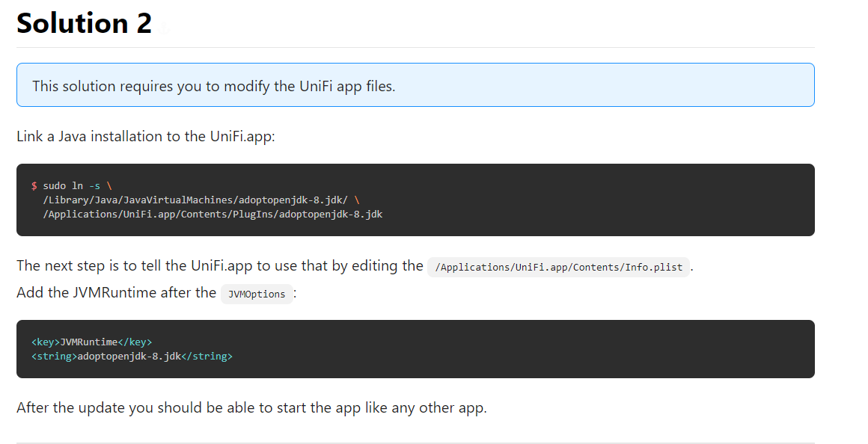Screen dimensions: 868x444
Task: Click the inline Info.plist file path code
Action: click(558, 268)
